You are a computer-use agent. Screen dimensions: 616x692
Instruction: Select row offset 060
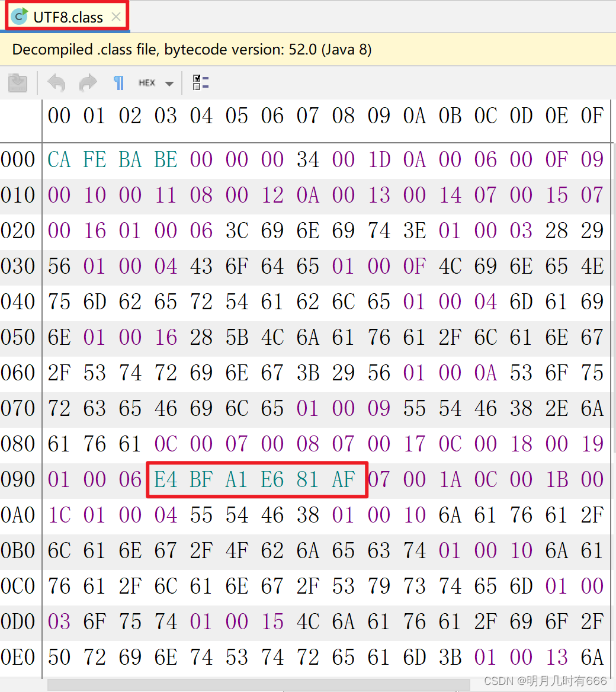tap(18, 373)
